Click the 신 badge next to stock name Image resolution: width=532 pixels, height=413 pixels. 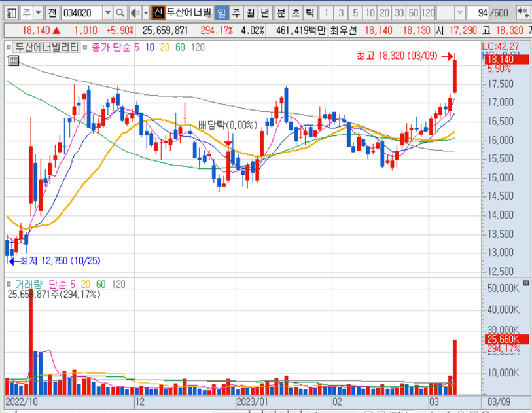tap(158, 13)
